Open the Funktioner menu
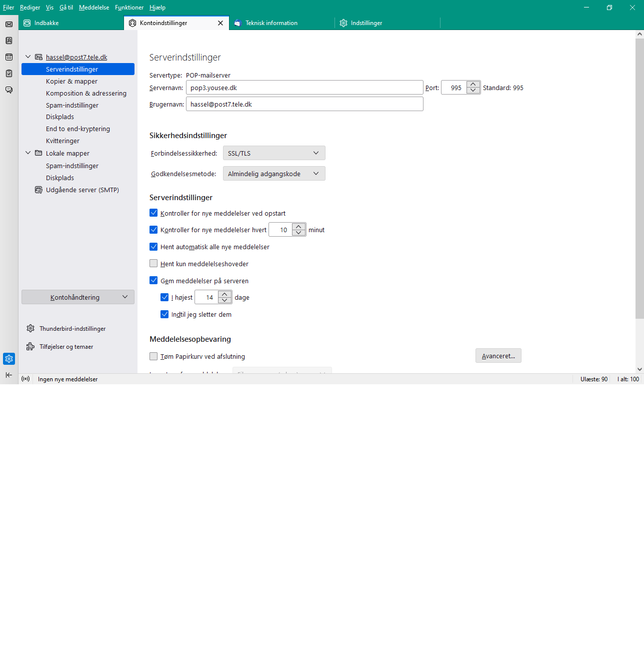The image size is (644, 667). 129,8
